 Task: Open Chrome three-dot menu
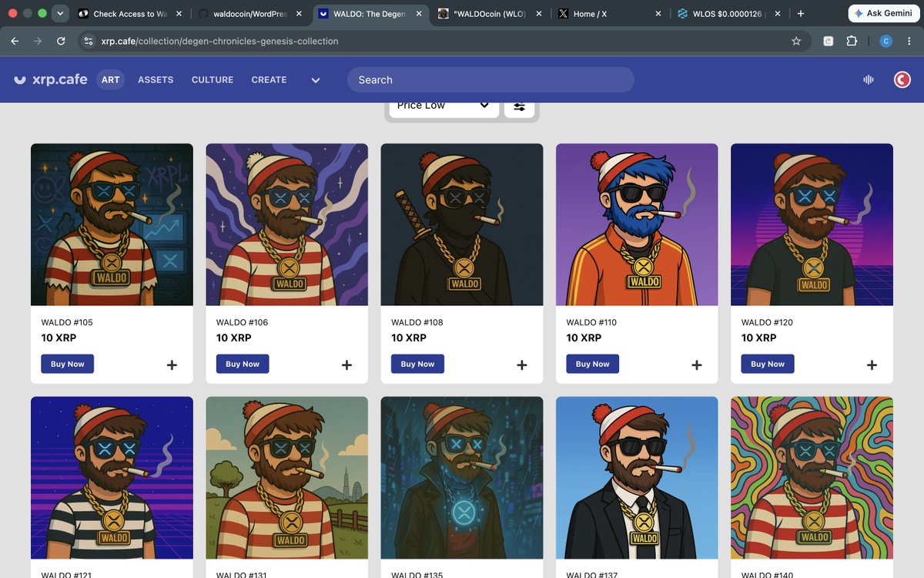point(909,41)
